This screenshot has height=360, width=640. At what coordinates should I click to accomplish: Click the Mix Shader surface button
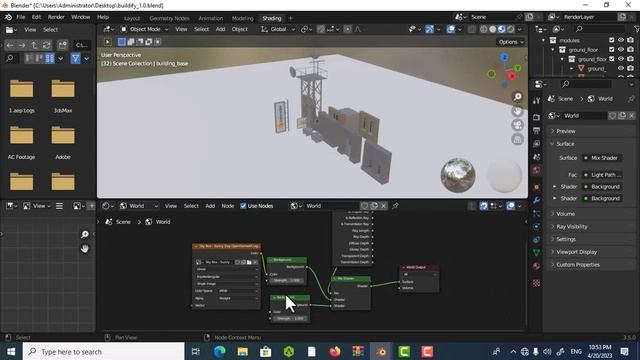click(602, 158)
